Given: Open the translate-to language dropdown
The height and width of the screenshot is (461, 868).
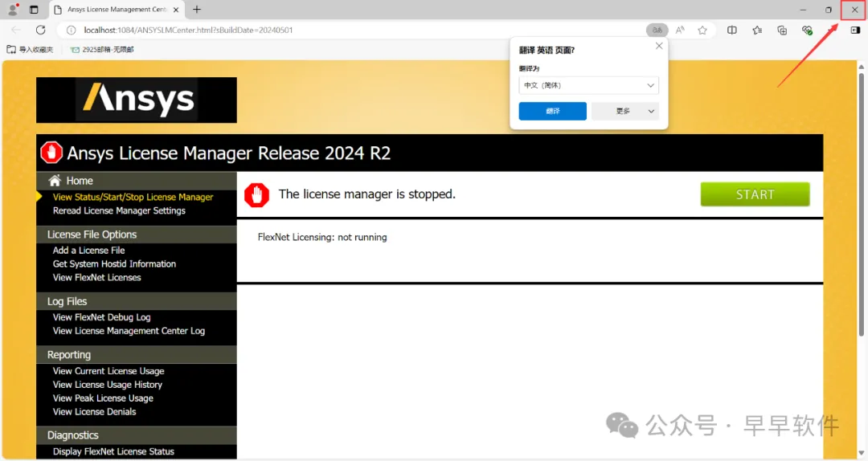Looking at the screenshot, I should coord(588,85).
